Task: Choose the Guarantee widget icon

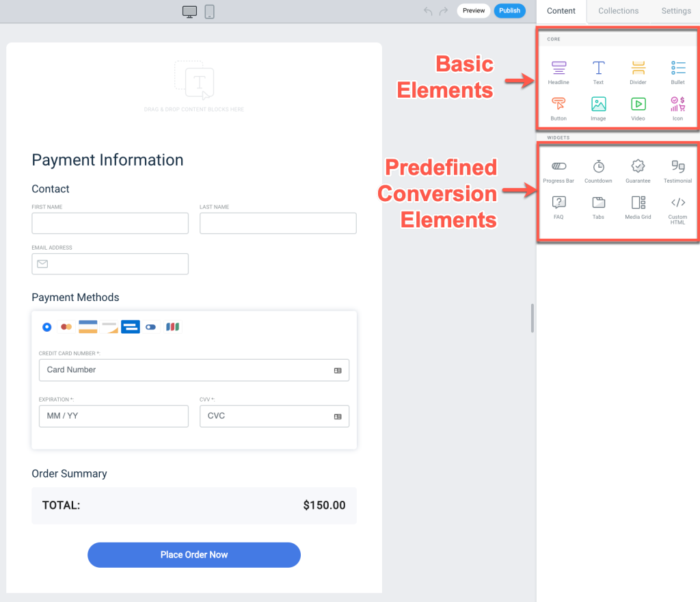Action: 638,167
